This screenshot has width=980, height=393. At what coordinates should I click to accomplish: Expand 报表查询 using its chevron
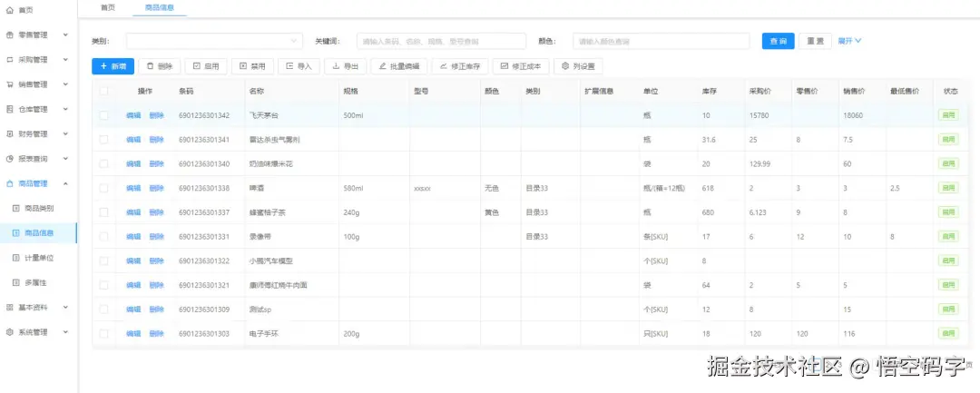(x=65, y=159)
